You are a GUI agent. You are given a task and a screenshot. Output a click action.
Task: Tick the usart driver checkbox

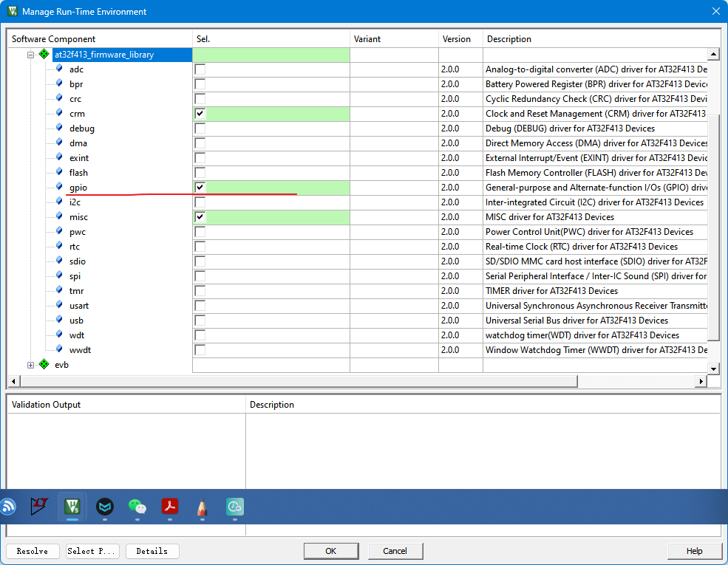pos(200,306)
